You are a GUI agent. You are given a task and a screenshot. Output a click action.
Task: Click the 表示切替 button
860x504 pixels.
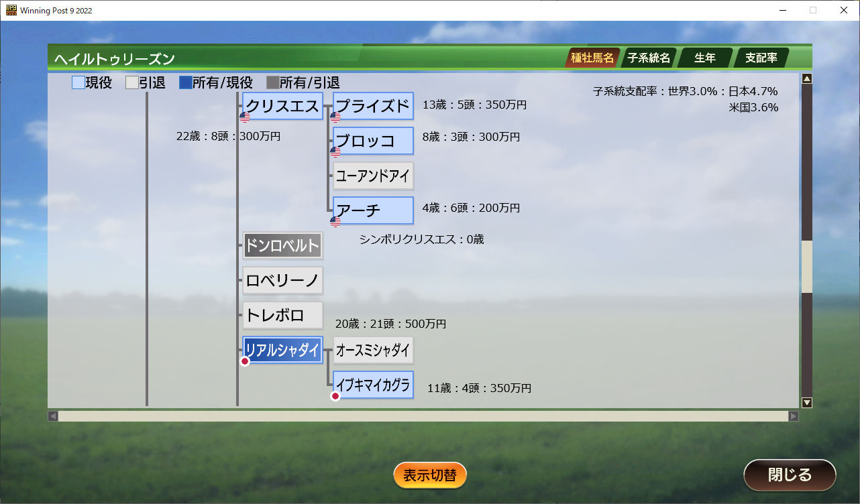tap(430, 475)
